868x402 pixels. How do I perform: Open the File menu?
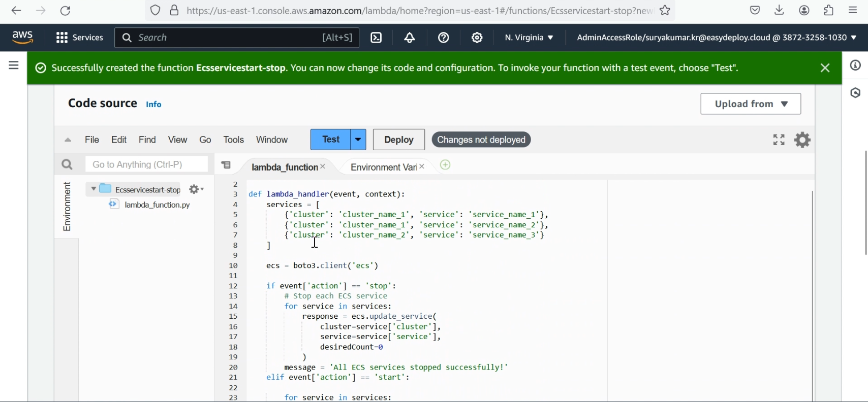[x=92, y=140]
